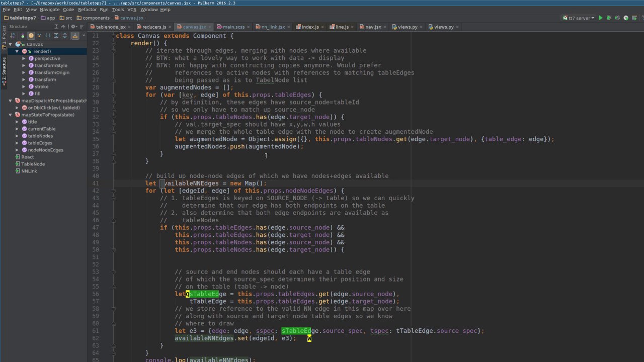Viewport: 644px width, 362px height.
Task: Hide the Structure panel with the pin icon
Action: [83, 27]
